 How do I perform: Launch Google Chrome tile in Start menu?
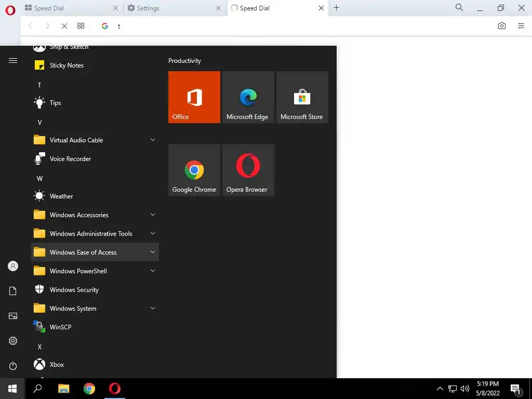[194, 170]
